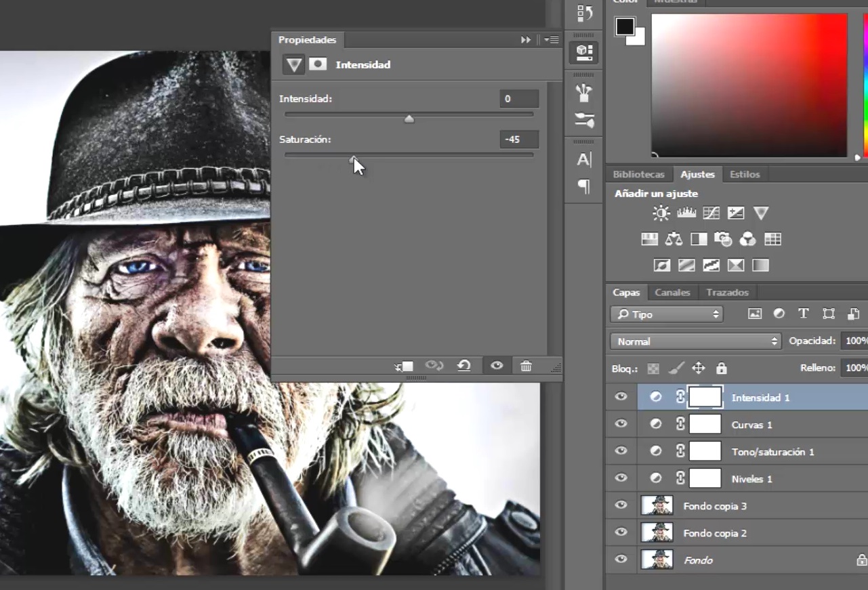Screen dimensions: 868x590
Task: Filter layers by adjustment layers
Action: pyautogui.click(x=779, y=314)
